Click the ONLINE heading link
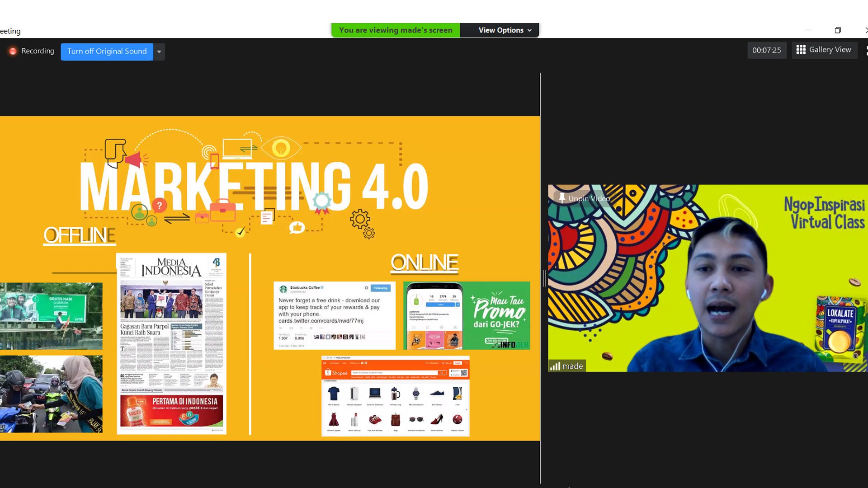Screen dimensions: 868x488 click(424, 263)
